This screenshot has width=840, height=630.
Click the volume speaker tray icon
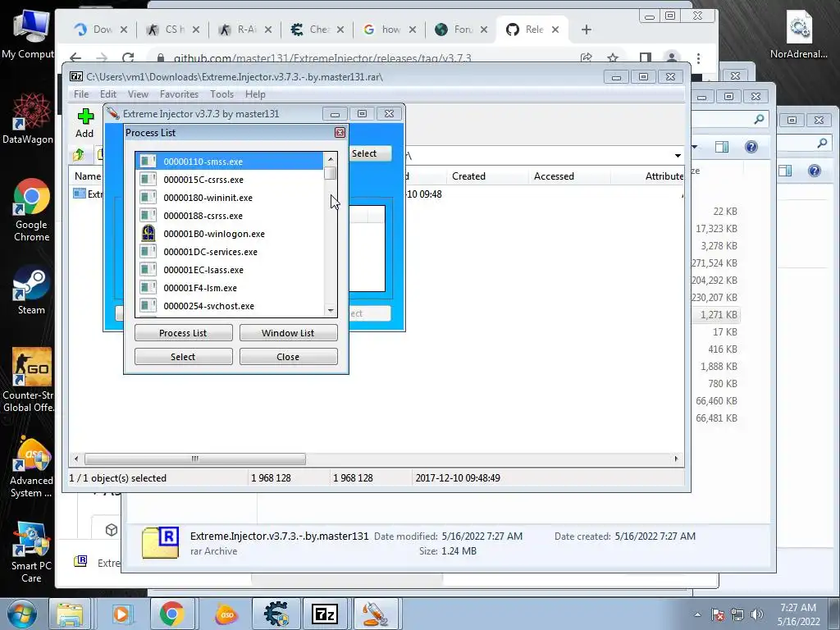pos(757,614)
